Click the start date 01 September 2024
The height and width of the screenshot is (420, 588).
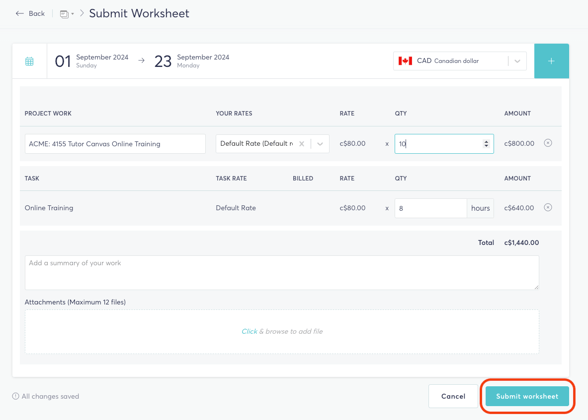(x=92, y=61)
